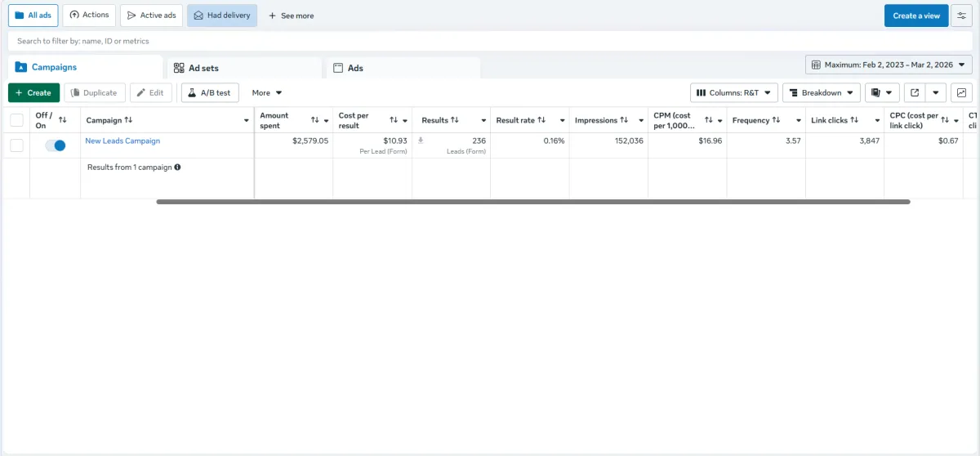Open Impressions column options caret
Screen dimensions: 980x456
641,121
